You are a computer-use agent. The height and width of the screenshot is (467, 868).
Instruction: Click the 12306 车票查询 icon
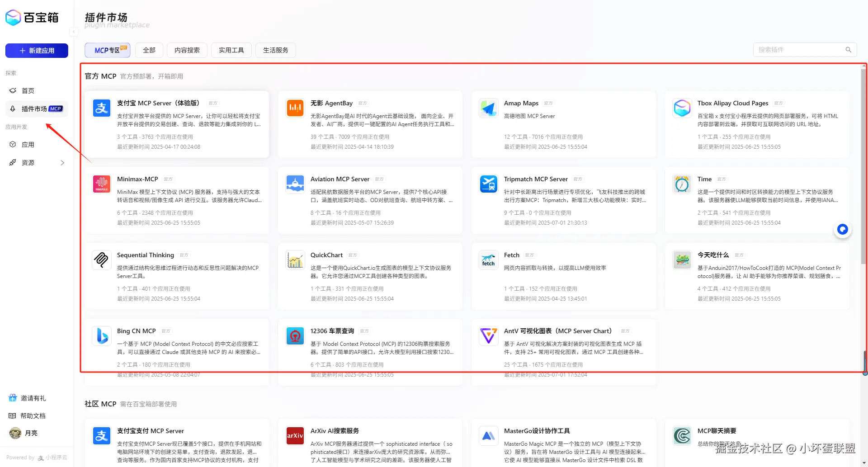click(295, 336)
